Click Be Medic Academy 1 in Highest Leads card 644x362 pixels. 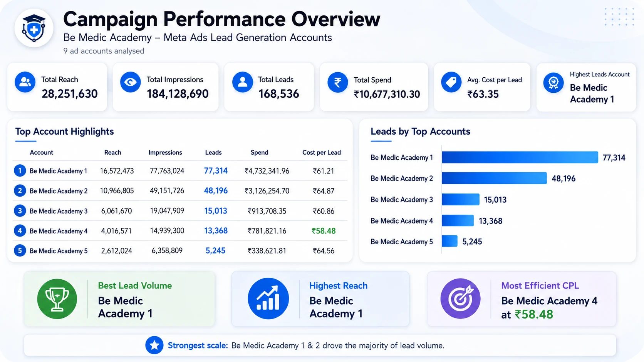click(592, 93)
